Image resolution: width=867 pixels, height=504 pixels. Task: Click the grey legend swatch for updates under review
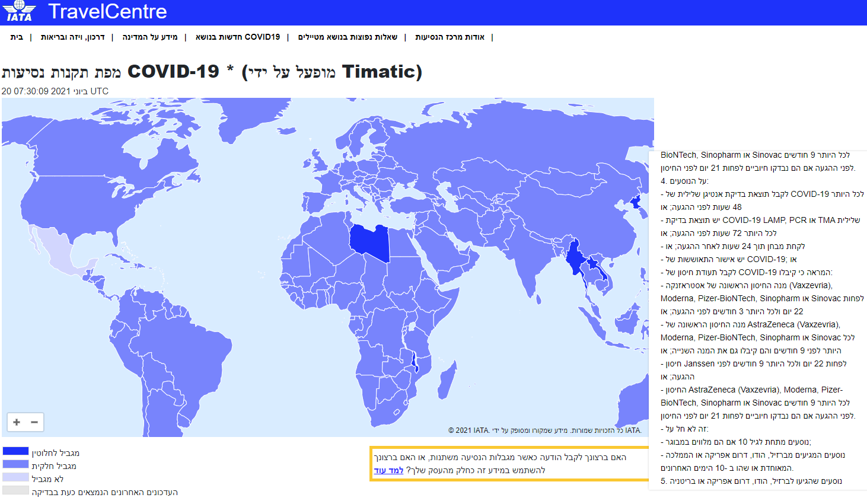(x=15, y=490)
